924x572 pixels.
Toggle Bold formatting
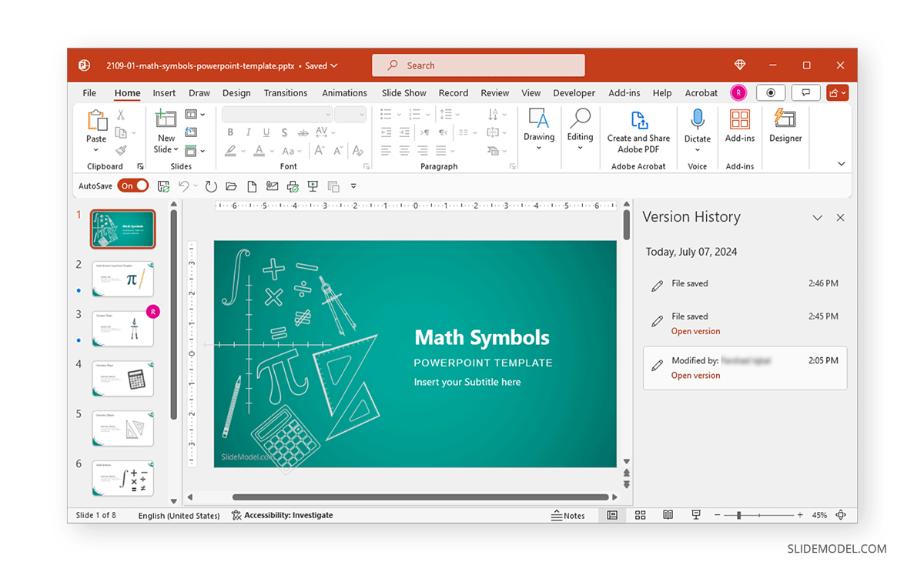click(x=230, y=132)
